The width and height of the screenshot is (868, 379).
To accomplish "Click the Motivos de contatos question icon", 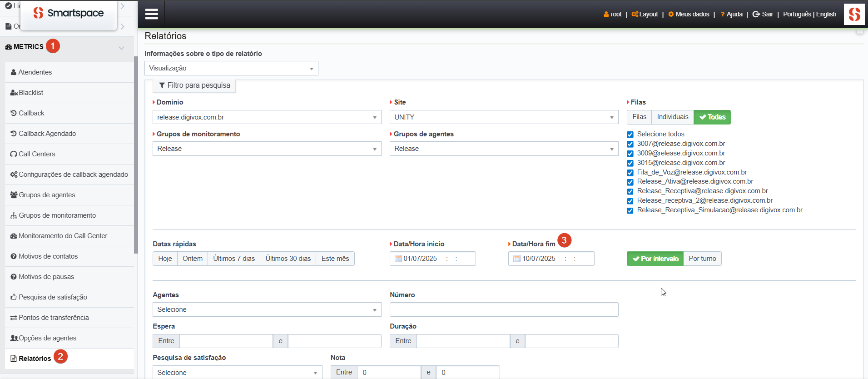I will [14, 256].
